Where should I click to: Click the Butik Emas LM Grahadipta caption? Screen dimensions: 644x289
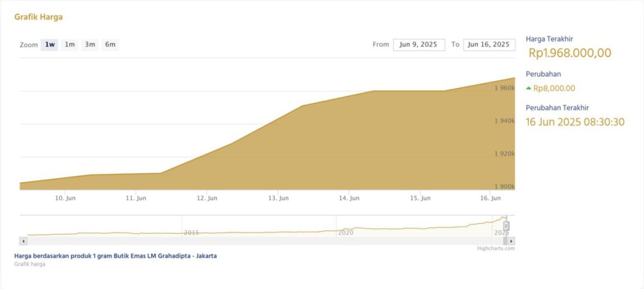click(x=116, y=256)
